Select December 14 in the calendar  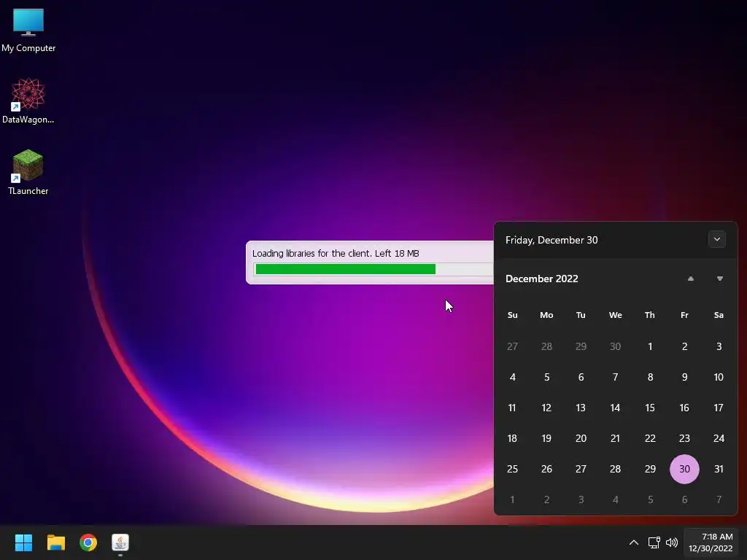[x=615, y=408]
